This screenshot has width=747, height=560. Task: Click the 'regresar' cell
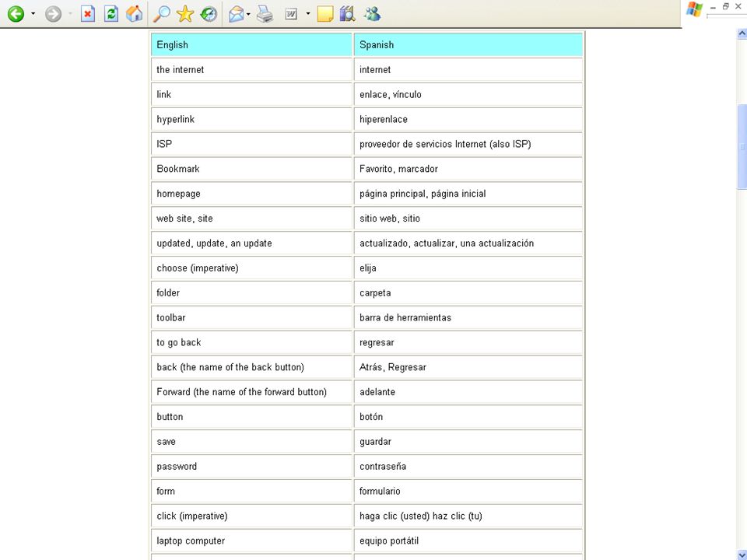coord(468,342)
